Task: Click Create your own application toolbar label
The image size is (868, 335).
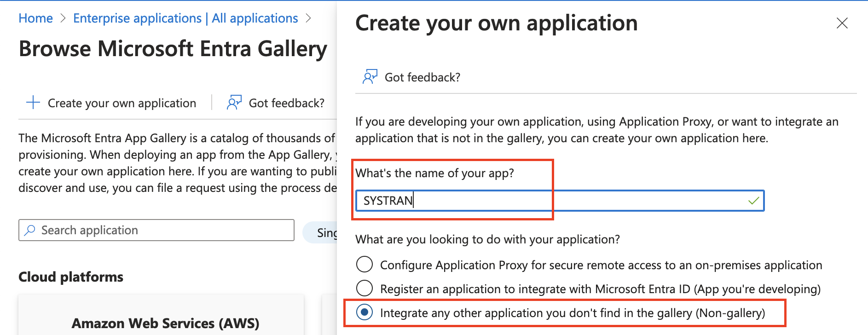Action: [122, 103]
